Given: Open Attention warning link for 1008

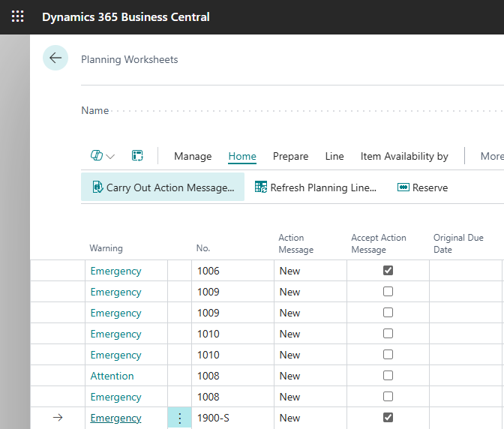Looking at the screenshot, I should point(112,376).
